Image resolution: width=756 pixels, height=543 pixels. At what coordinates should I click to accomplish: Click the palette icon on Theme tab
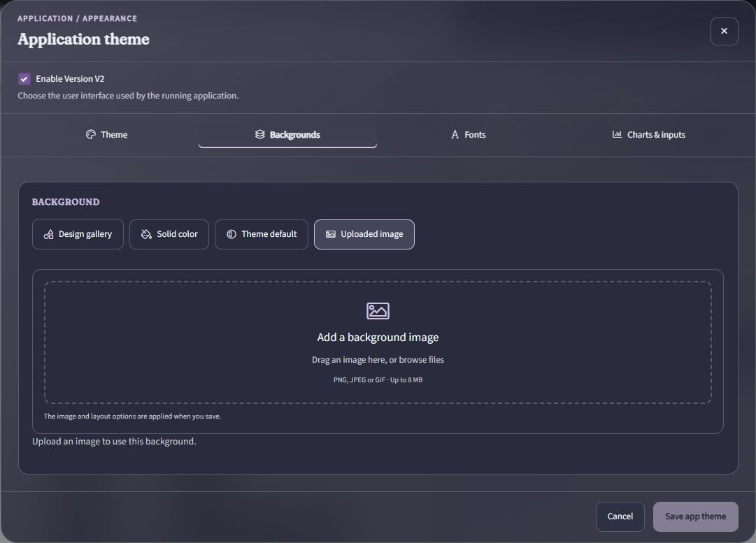pyautogui.click(x=91, y=134)
